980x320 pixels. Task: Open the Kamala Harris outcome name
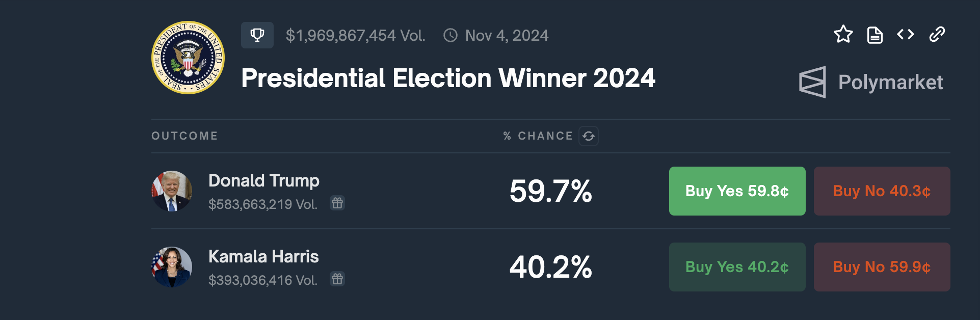263,256
